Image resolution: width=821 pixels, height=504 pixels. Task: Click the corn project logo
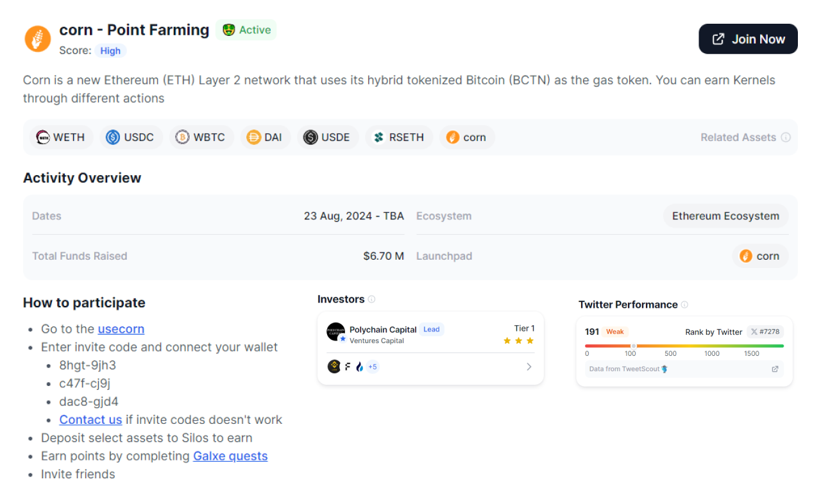pos(38,39)
